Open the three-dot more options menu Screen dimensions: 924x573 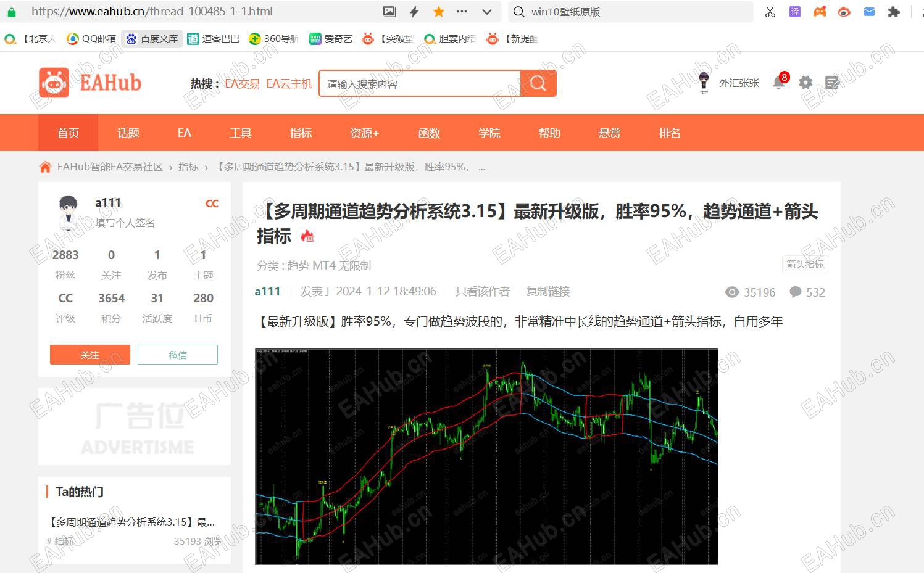[462, 12]
